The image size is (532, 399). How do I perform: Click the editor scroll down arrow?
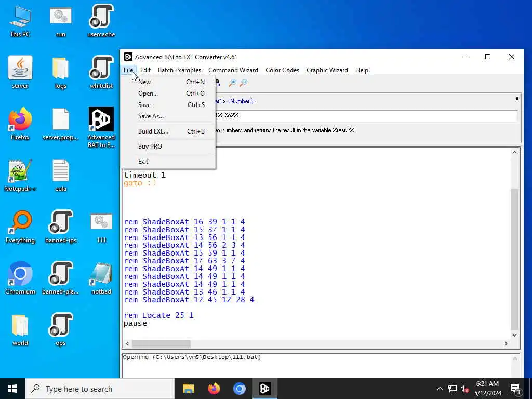click(x=514, y=335)
